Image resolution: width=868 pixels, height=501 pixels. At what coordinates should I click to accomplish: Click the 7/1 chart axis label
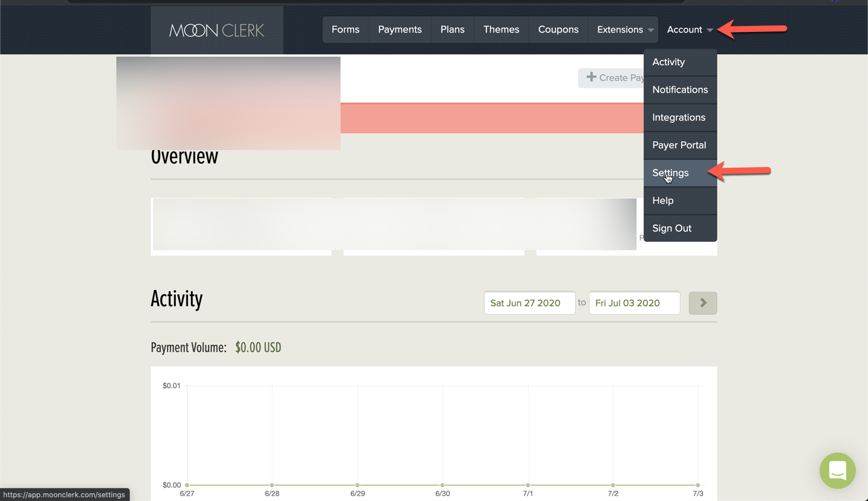pyautogui.click(x=528, y=494)
